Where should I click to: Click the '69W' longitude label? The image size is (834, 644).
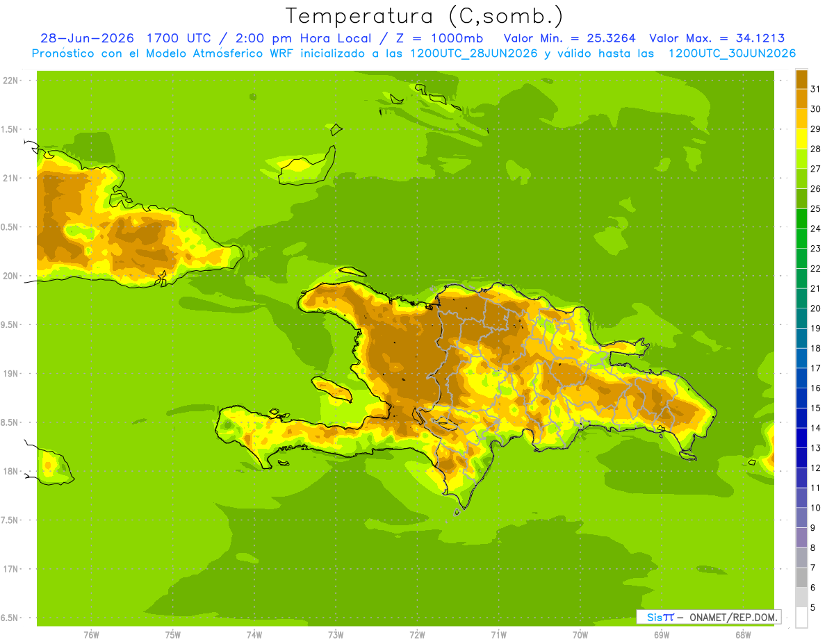tap(661, 635)
